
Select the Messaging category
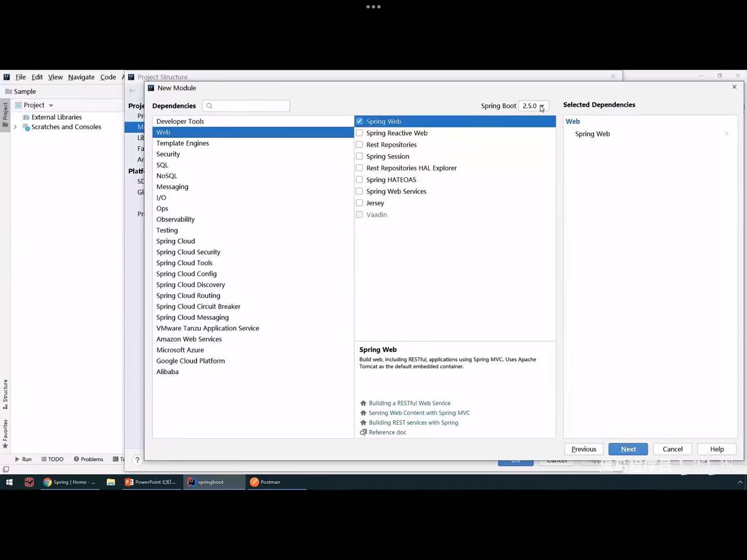[x=253, y=187]
